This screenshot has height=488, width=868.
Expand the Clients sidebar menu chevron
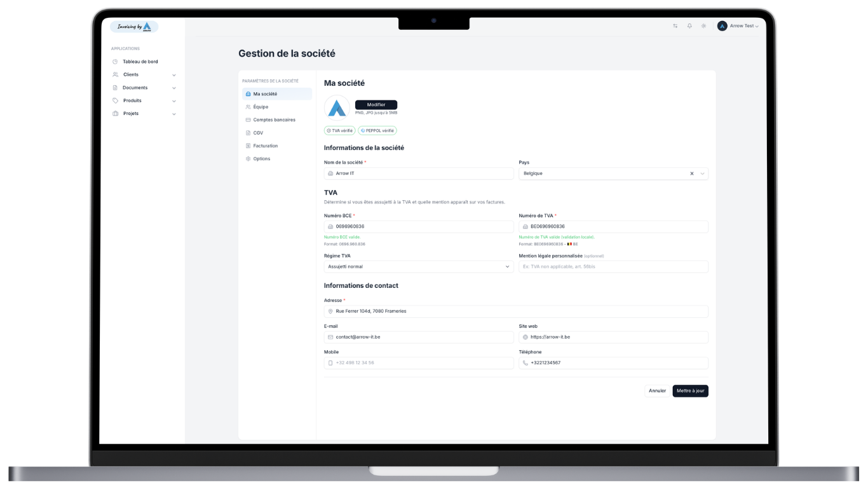pyautogui.click(x=174, y=75)
